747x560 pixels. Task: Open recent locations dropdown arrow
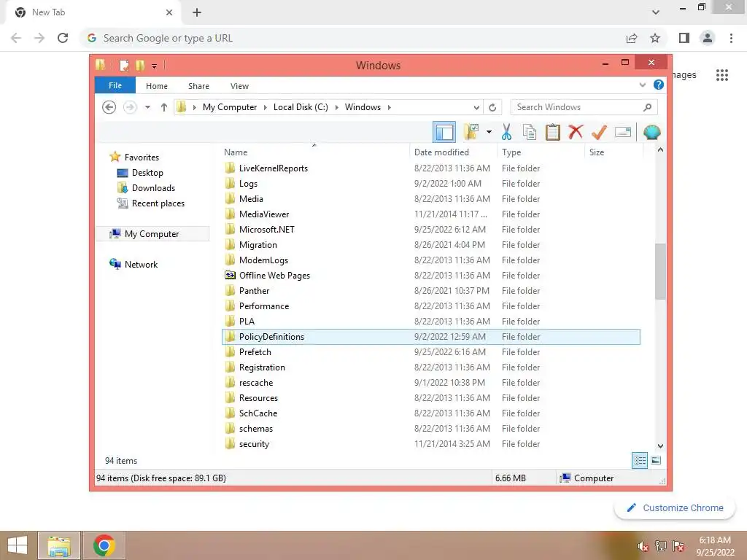[147, 107]
